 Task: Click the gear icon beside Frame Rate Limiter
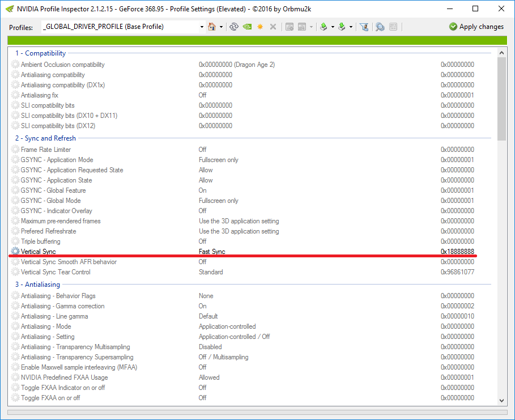15,150
